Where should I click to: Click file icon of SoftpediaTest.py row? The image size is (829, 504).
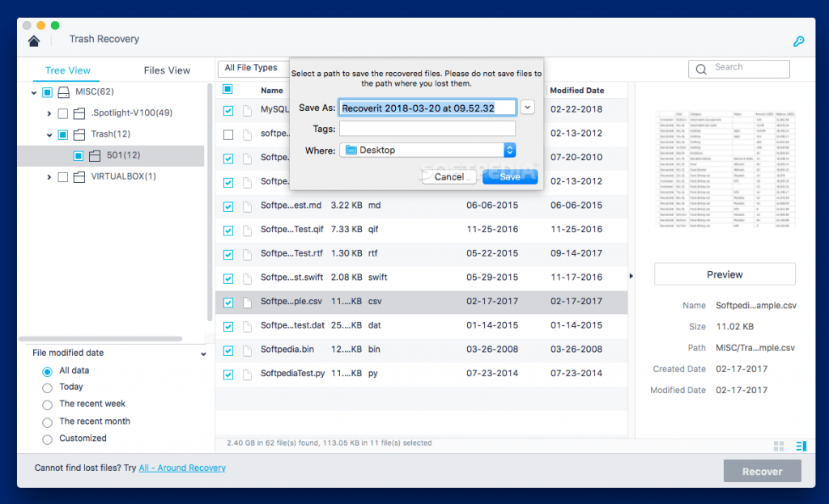pos(247,374)
